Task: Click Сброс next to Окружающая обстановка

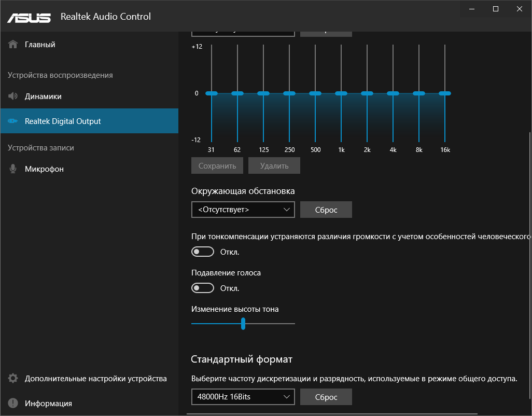Action: click(326, 210)
